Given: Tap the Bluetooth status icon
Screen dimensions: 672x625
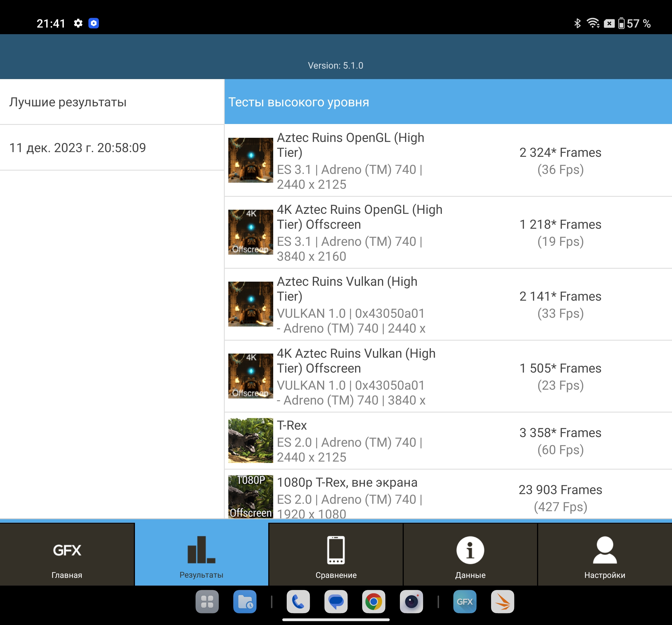Looking at the screenshot, I should pos(577,23).
